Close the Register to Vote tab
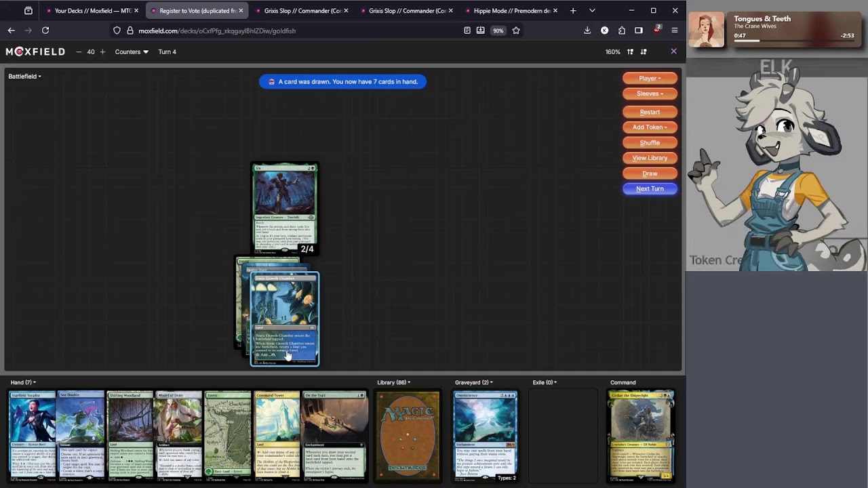 click(241, 11)
